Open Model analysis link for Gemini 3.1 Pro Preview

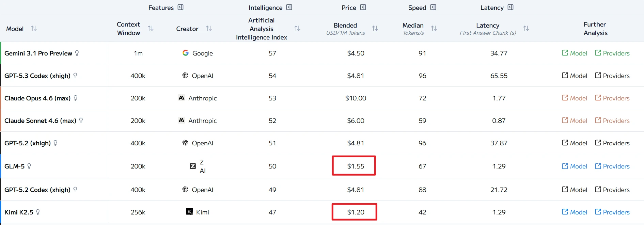[575, 53]
